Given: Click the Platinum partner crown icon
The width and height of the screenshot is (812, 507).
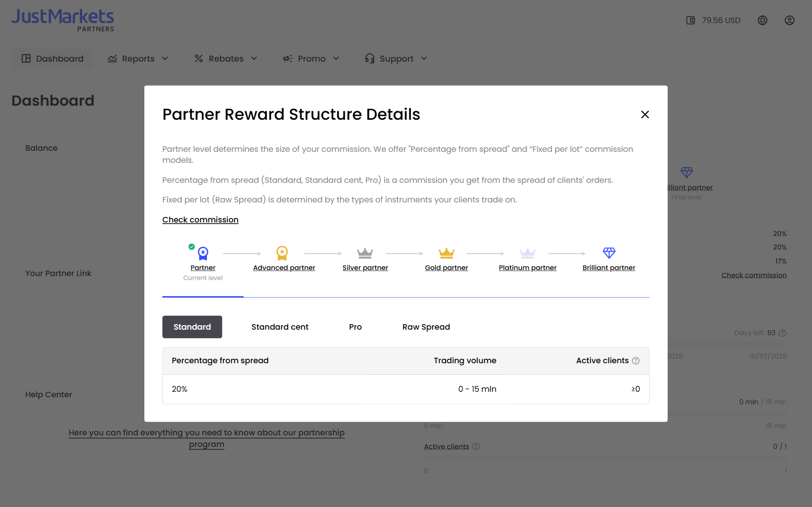Looking at the screenshot, I should [x=527, y=253].
